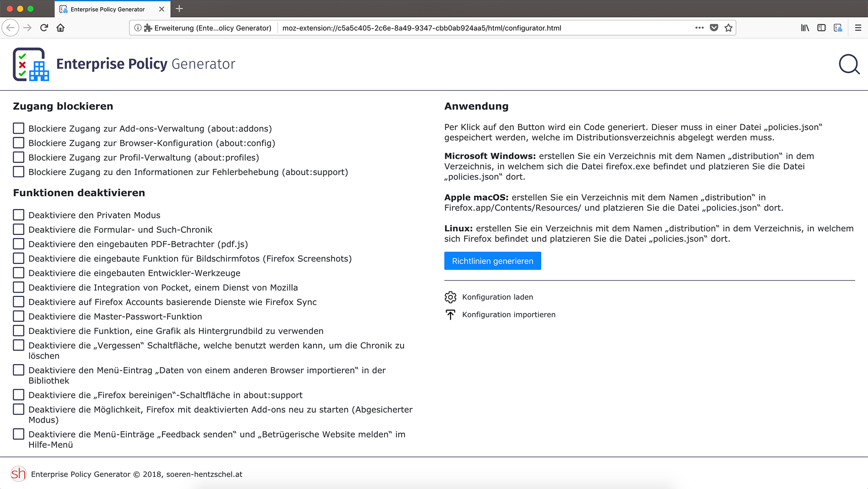Viewport: 868px width, 489px height.
Task: Open soeren-hentzschel.at footer link
Action: pos(204,474)
